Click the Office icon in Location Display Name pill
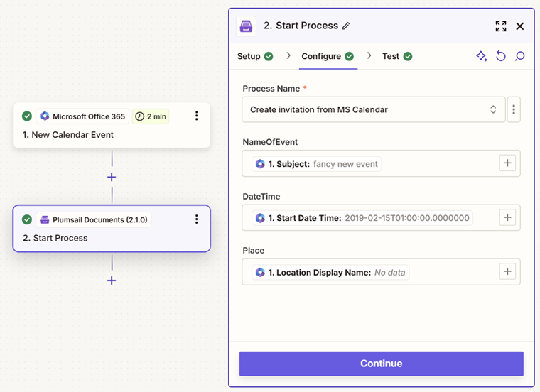 (260, 272)
